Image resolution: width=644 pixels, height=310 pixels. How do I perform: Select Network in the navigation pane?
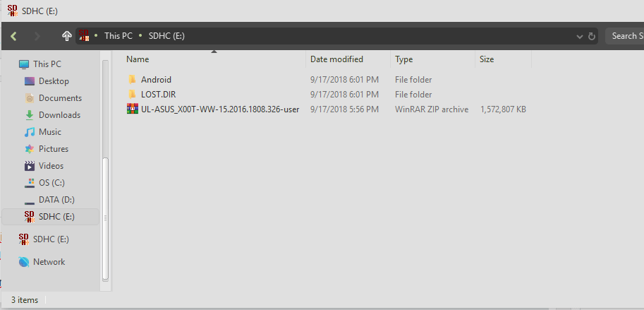(49, 262)
